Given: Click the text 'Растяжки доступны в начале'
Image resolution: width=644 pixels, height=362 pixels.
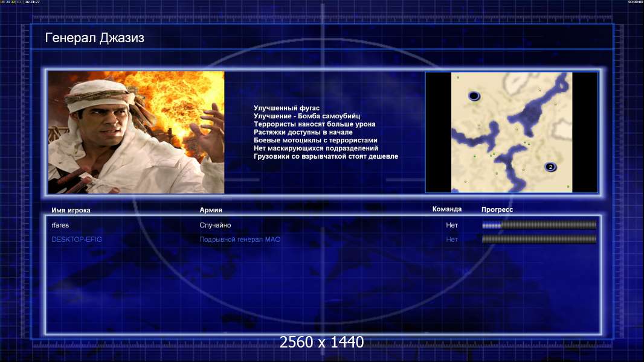Looking at the screenshot, I should tap(303, 132).
